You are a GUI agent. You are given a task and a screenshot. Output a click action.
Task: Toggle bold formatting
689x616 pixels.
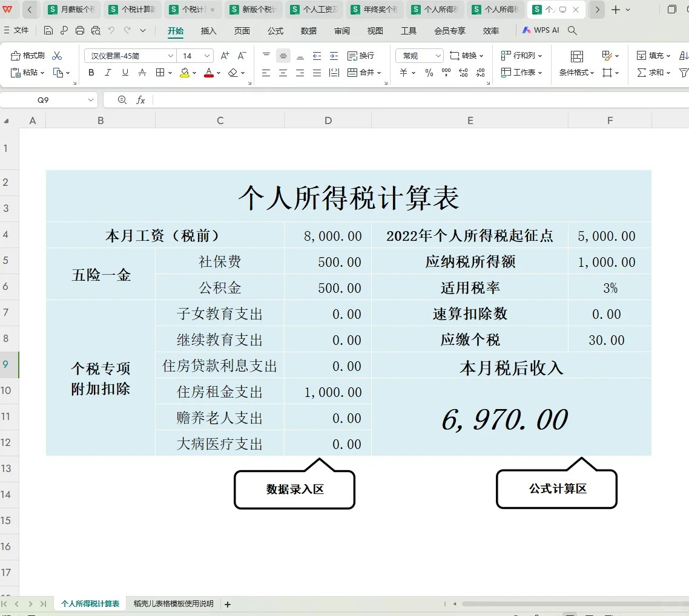(x=91, y=73)
